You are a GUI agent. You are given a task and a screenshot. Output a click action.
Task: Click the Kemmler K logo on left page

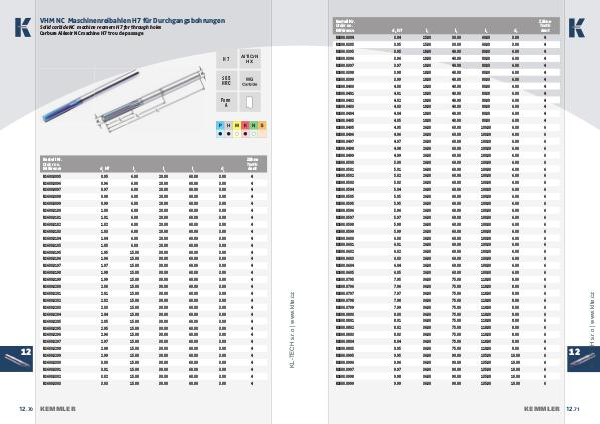(x=19, y=26)
